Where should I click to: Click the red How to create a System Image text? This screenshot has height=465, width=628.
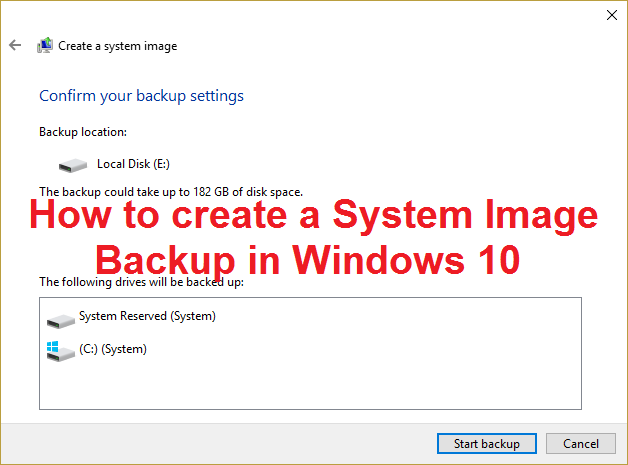pyautogui.click(x=314, y=215)
